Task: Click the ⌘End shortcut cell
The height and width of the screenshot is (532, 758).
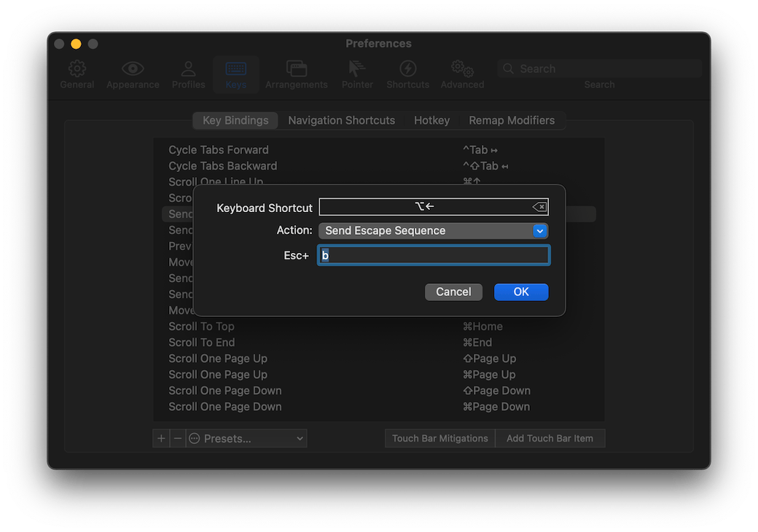Action: (477, 343)
